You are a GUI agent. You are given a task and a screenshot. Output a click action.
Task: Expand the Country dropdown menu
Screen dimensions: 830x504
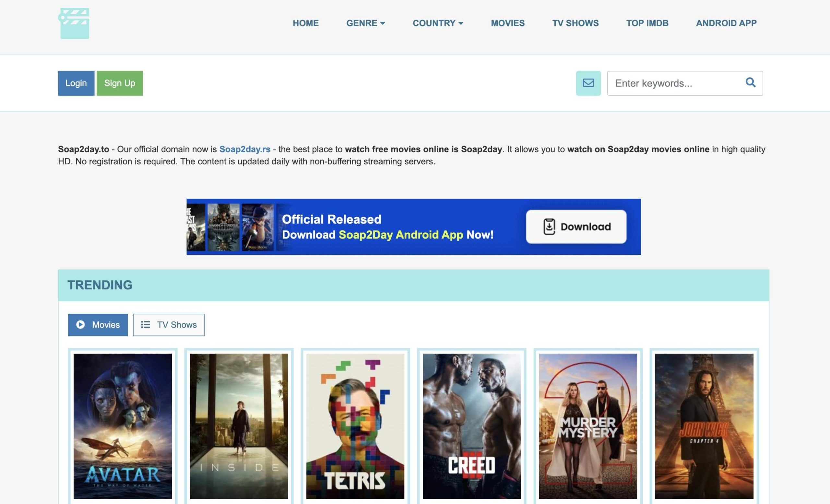(438, 23)
